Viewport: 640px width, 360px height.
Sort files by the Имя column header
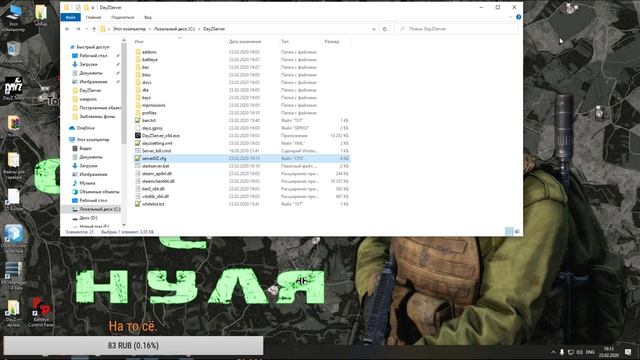[x=139, y=42]
